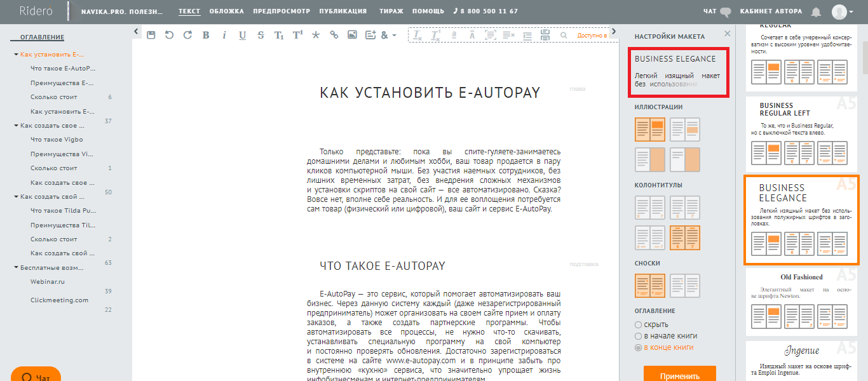Apply strikethrough text formatting

click(x=261, y=36)
